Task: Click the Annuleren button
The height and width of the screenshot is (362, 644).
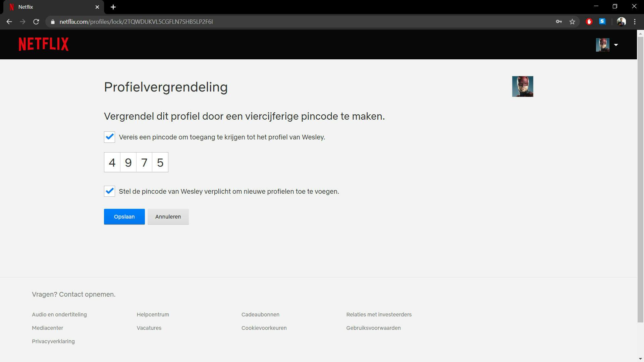Action: [x=168, y=217]
